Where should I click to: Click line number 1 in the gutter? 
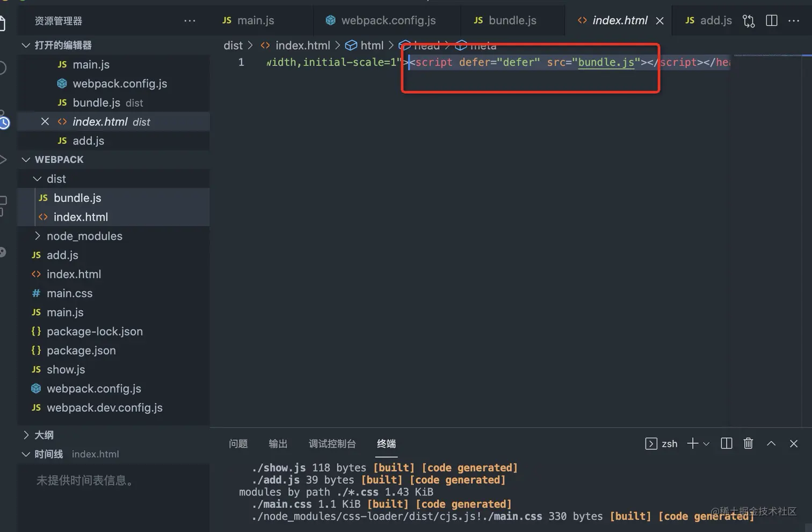pos(241,62)
